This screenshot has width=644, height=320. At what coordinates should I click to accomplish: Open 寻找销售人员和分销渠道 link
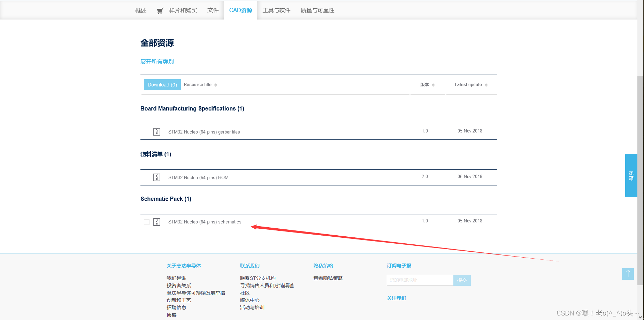[267, 285]
